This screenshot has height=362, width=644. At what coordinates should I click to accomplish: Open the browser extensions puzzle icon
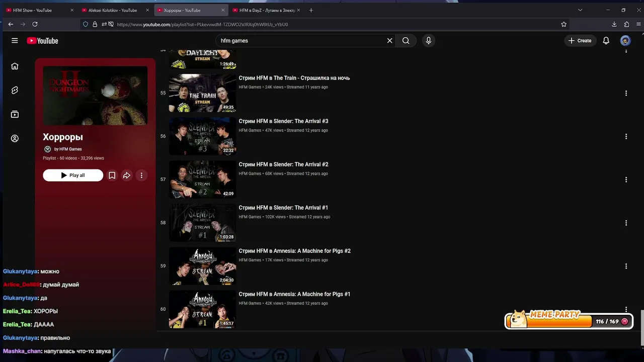coord(626,24)
